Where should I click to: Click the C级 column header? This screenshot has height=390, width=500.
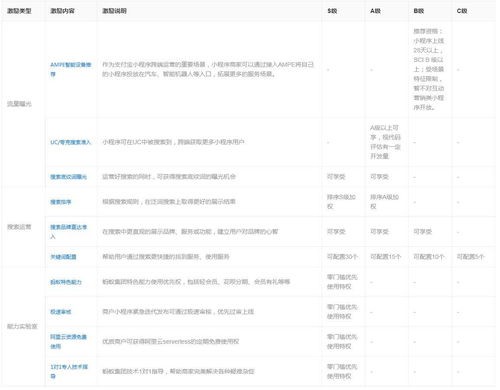462,11
